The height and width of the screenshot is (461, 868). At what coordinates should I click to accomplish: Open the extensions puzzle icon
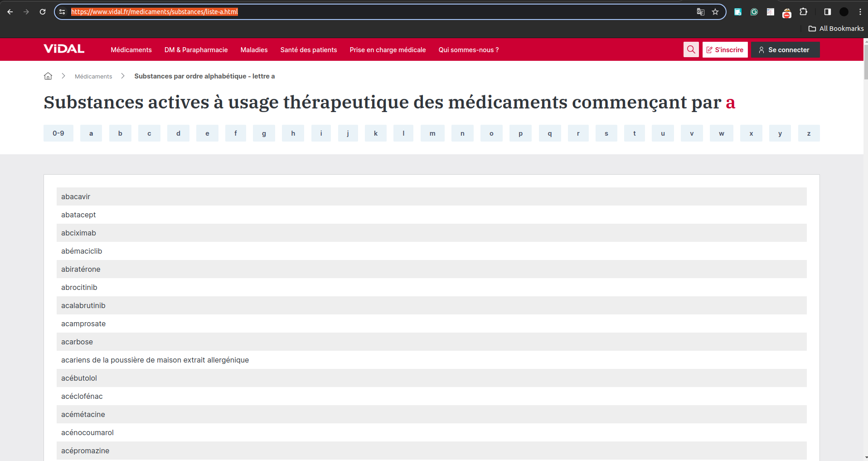point(803,12)
